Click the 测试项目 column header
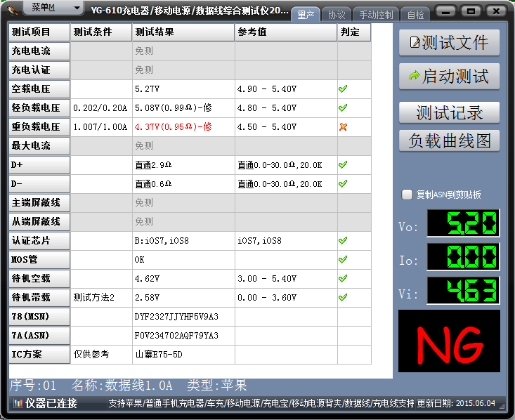 (x=39, y=32)
